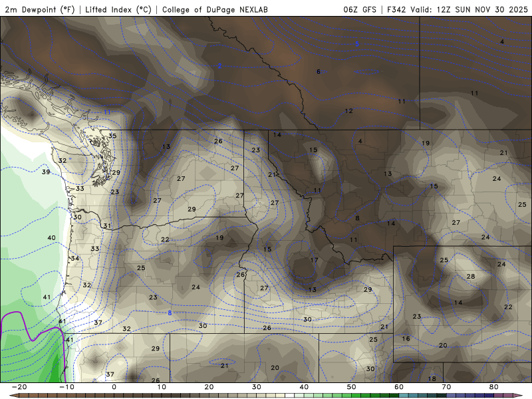The height and width of the screenshot is (399, 532).
Task: Click the '2m Dewpoint (°F)' title text
Action: tap(39, 9)
